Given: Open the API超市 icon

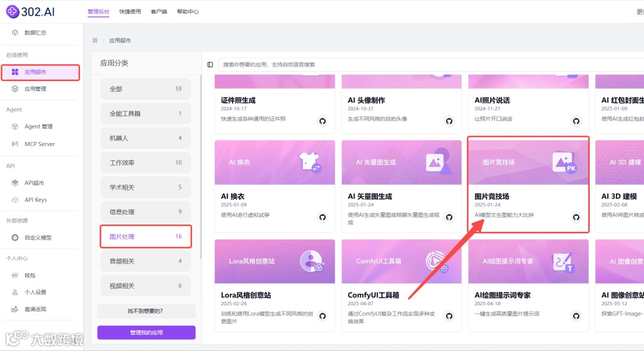Looking at the screenshot, I should pos(15,183).
